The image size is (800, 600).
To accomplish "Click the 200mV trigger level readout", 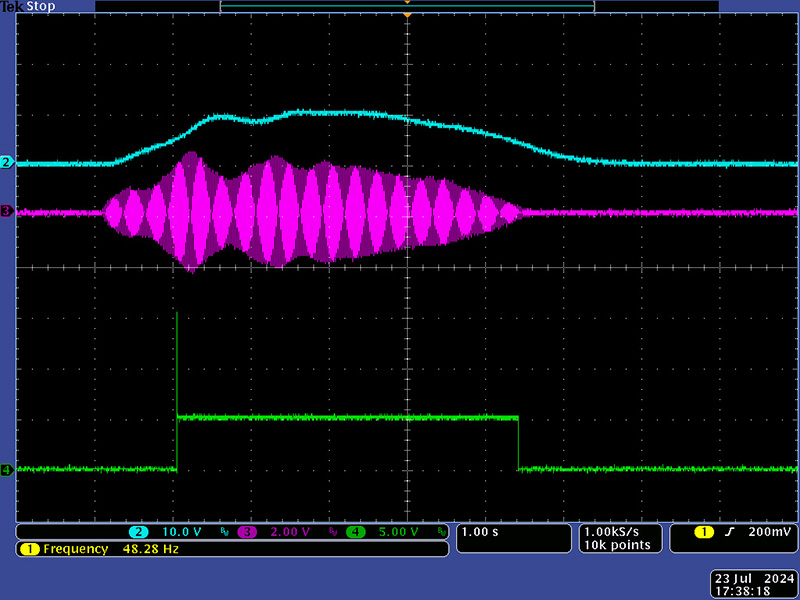I will [770, 532].
